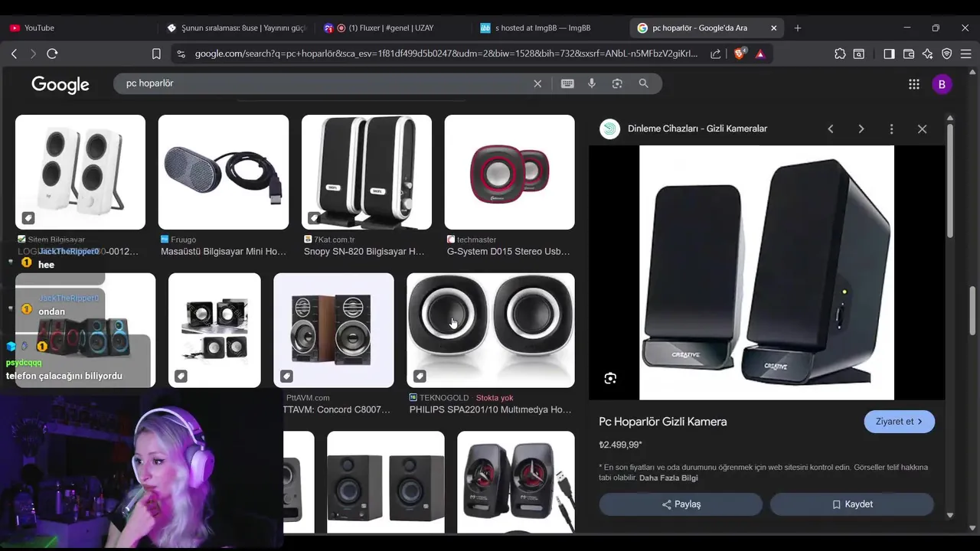Open the Google account avatar B

tap(942, 84)
